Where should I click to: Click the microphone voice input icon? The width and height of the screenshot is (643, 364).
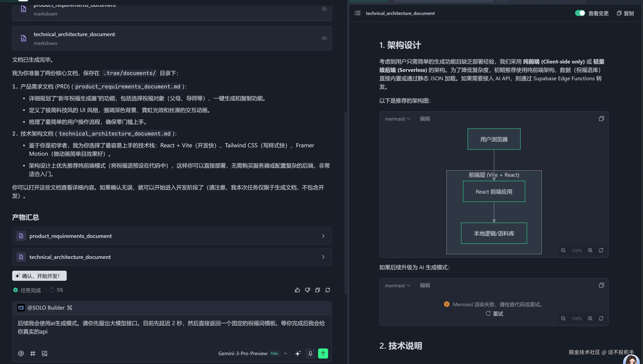tap(310, 353)
